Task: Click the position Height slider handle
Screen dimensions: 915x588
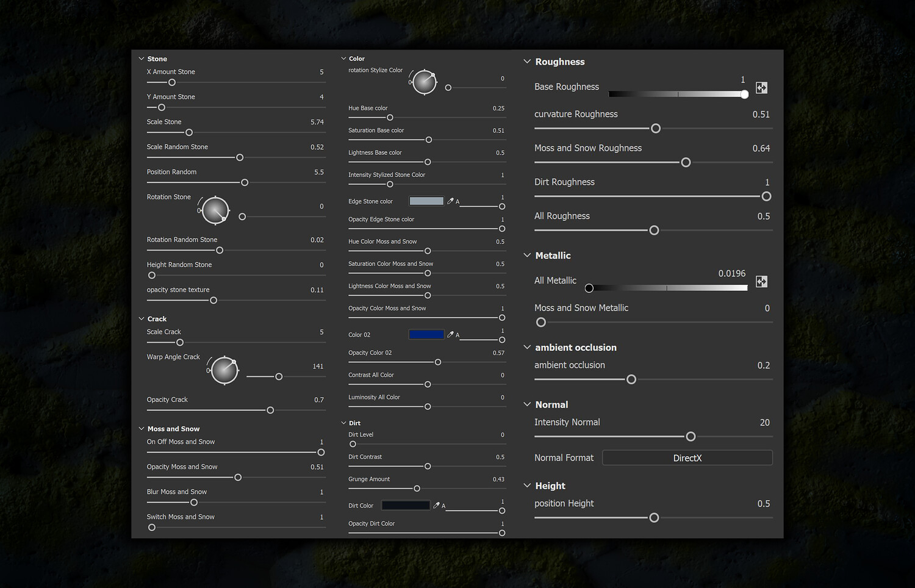Action: pyautogui.click(x=654, y=518)
